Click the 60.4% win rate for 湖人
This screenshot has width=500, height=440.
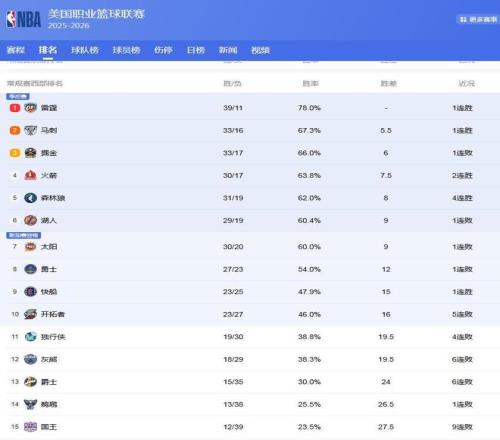[309, 220]
